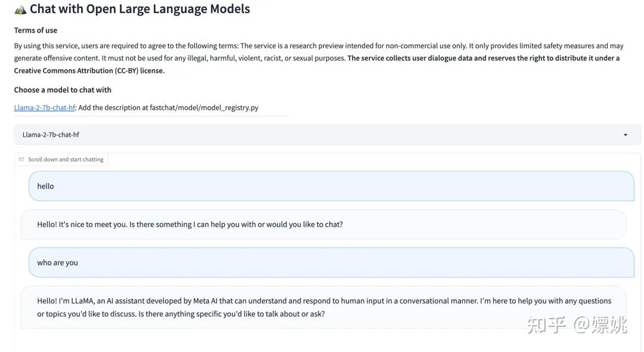Select the "who are you" user message bubble
The image size is (644, 352).
coord(331,263)
